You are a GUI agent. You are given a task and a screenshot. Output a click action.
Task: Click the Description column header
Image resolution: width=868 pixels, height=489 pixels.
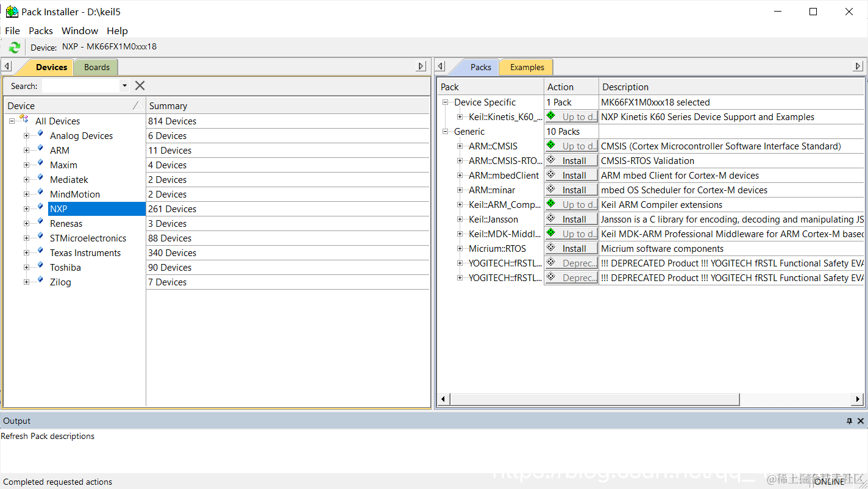731,87
